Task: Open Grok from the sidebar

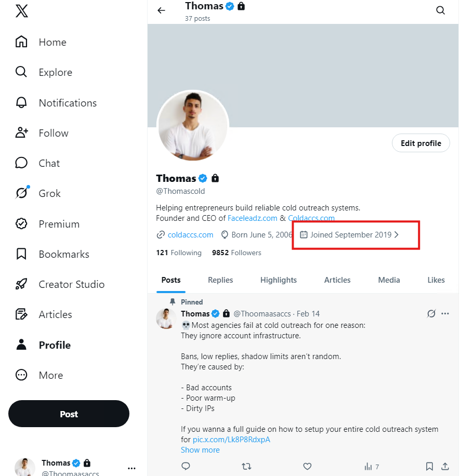Action: [38, 193]
